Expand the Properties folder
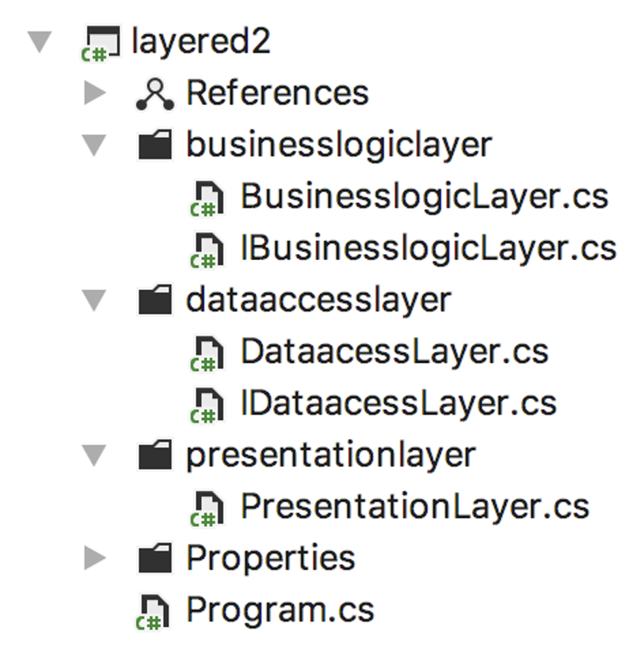This screenshot has height=655, width=644. 94,559
